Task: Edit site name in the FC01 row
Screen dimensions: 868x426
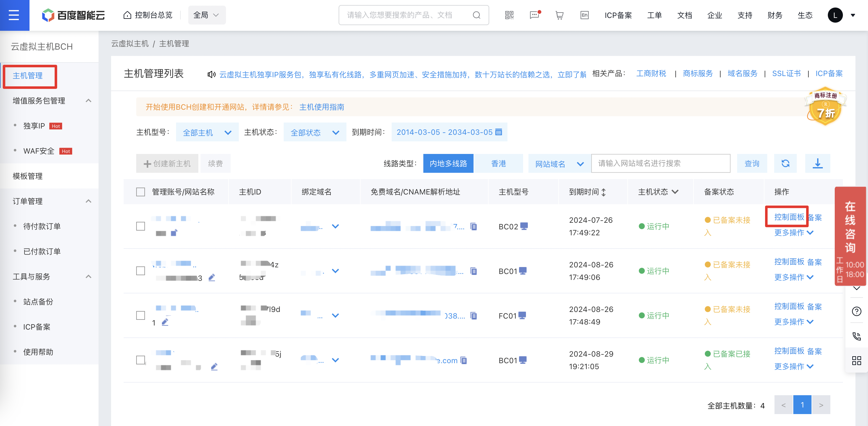Action: 165,322
